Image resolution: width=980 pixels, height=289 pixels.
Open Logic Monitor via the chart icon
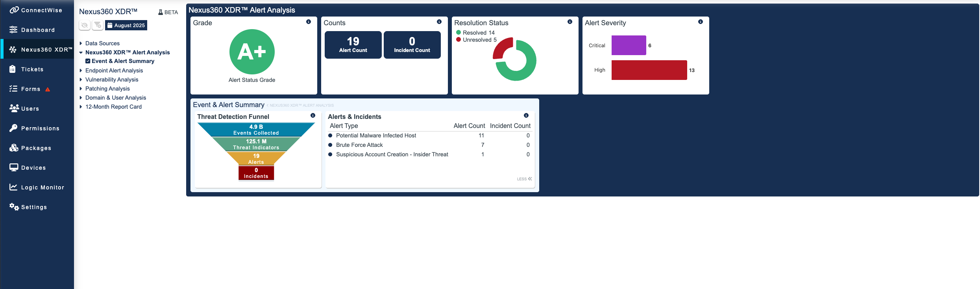pyautogui.click(x=13, y=187)
